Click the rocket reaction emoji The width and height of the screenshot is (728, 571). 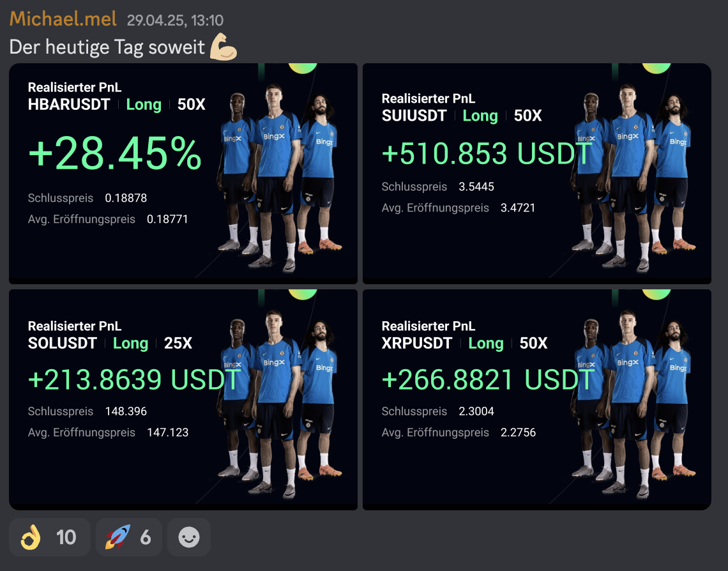click(118, 537)
